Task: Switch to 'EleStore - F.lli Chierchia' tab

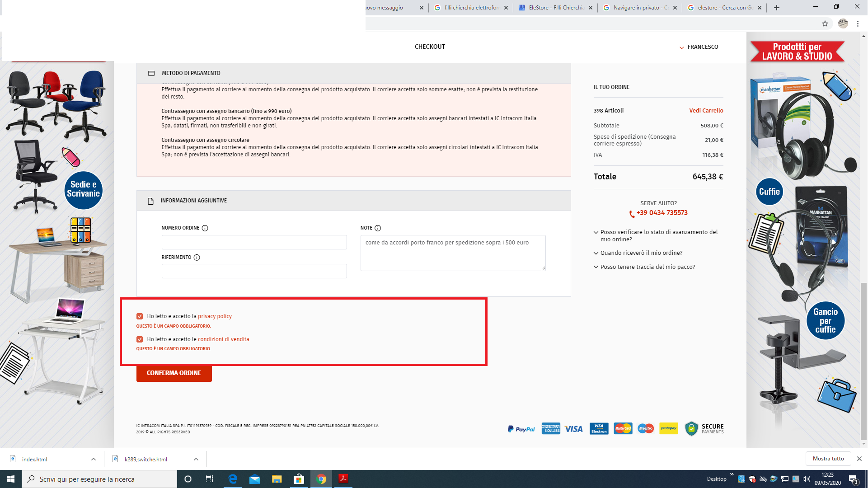Action: (556, 8)
